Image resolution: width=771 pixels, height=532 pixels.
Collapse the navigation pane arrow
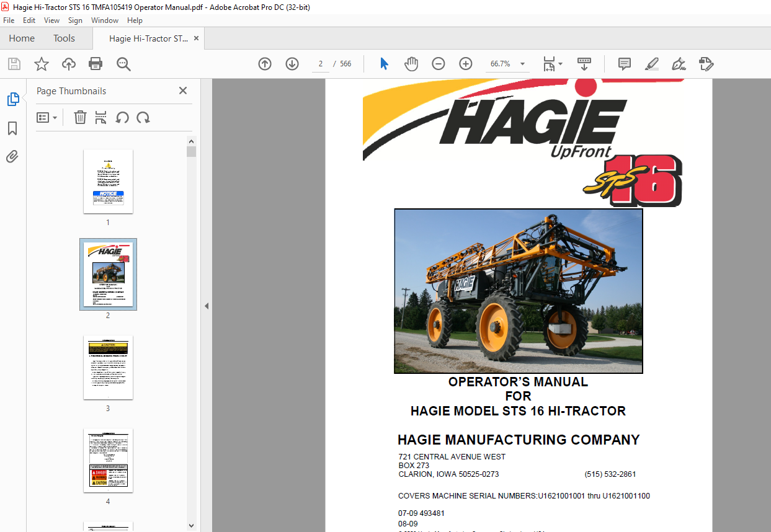tap(207, 306)
